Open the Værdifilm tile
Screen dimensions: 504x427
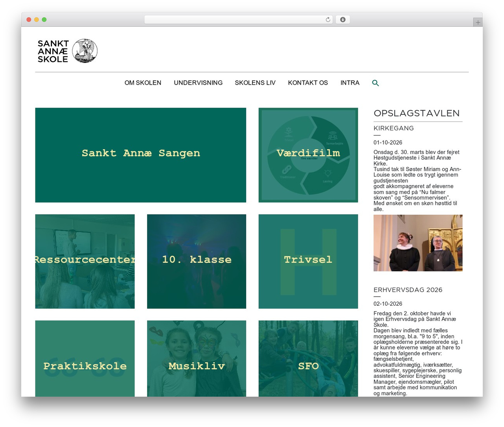(308, 155)
